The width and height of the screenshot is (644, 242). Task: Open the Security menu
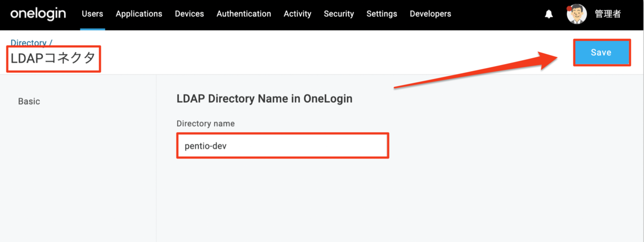pyautogui.click(x=339, y=14)
